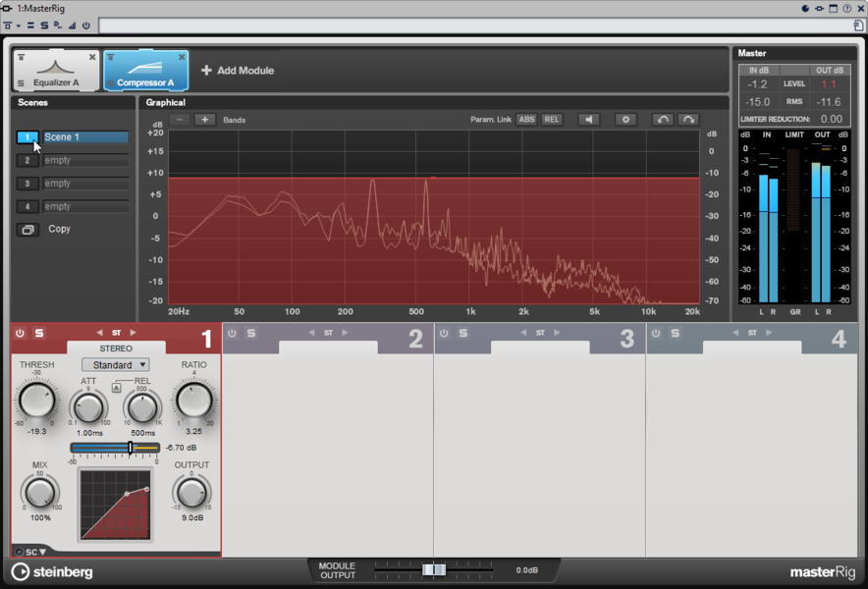Solo compressor band 1
This screenshot has height=589, width=868.
tap(38, 333)
